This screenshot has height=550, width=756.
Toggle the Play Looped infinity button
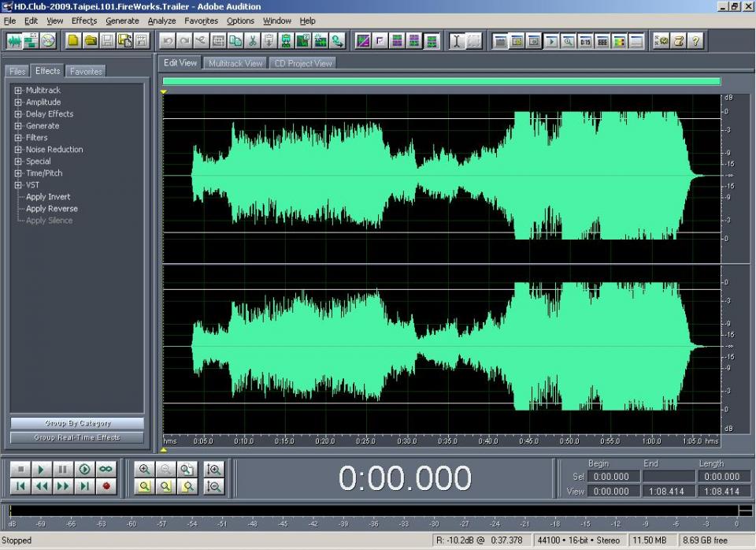tap(106, 470)
